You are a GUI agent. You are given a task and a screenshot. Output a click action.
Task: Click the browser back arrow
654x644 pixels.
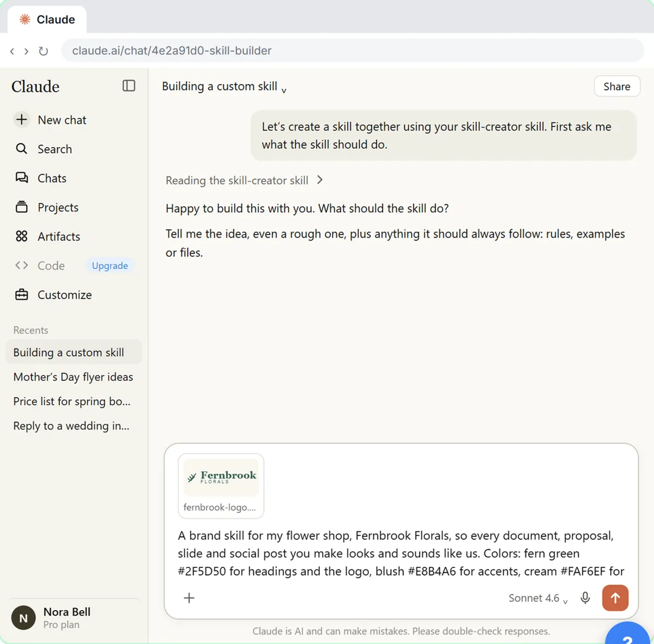point(12,51)
